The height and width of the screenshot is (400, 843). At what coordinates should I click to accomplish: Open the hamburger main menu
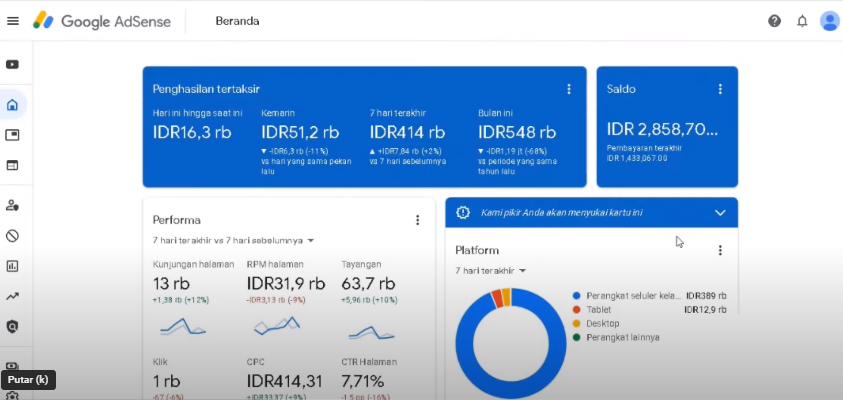[x=13, y=21]
